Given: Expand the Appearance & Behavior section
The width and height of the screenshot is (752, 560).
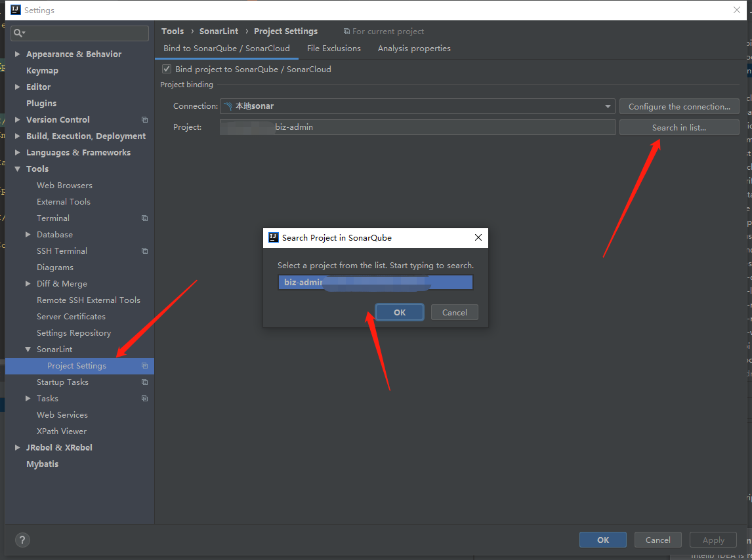Looking at the screenshot, I should [16, 54].
